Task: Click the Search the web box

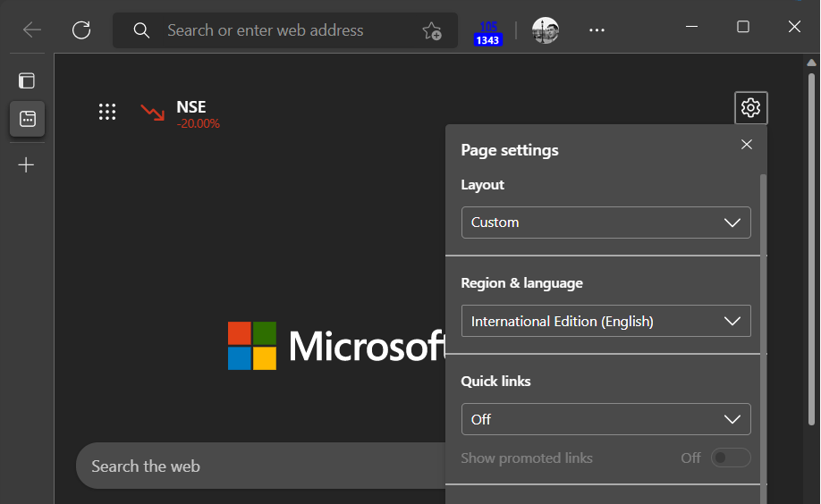Action: tap(261, 466)
